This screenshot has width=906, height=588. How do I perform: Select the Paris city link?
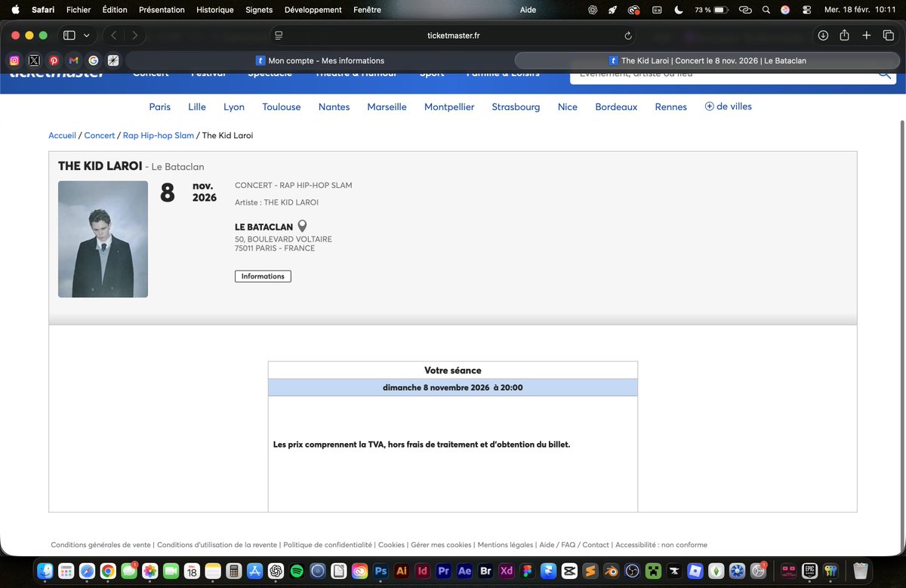point(160,107)
